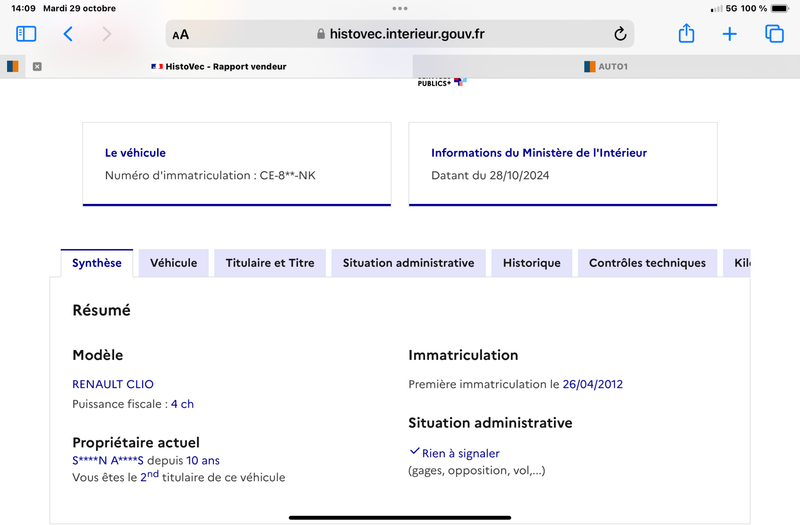800x525 pixels.
Task: Click the 10 ans ownership duration
Action: click(203, 461)
